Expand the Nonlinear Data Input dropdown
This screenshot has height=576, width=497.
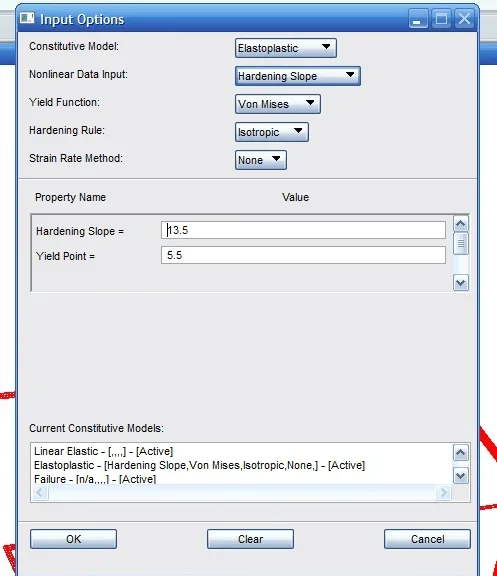[x=298, y=76]
